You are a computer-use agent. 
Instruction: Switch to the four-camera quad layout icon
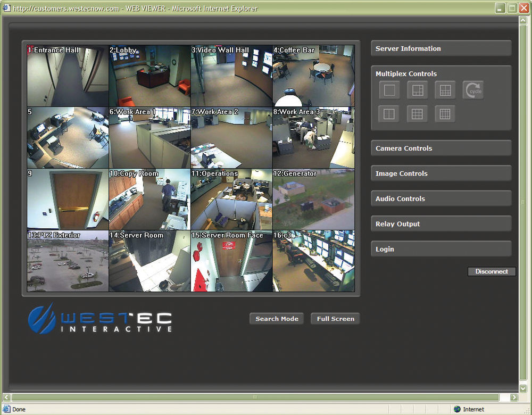point(389,114)
